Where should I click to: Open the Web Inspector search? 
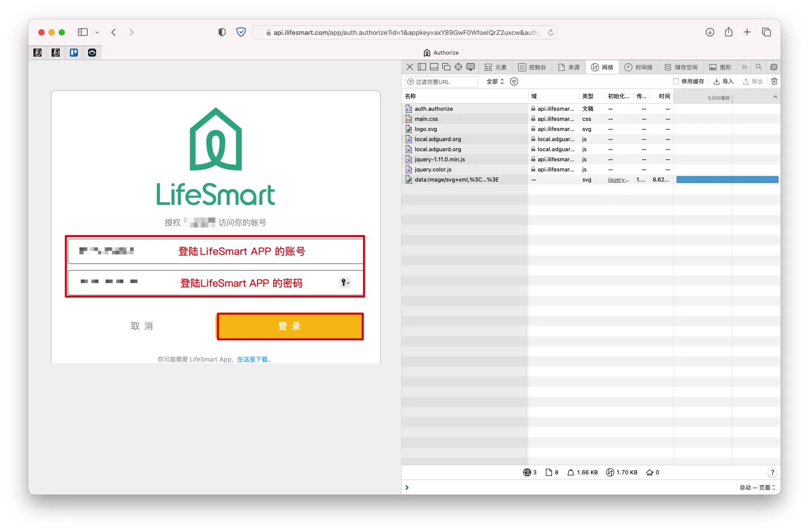pyautogui.click(x=759, y=67)
